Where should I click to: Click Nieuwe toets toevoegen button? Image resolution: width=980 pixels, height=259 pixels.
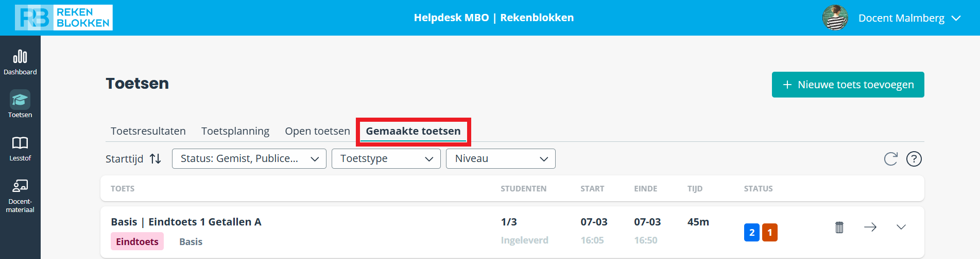(x=848, y=85)
